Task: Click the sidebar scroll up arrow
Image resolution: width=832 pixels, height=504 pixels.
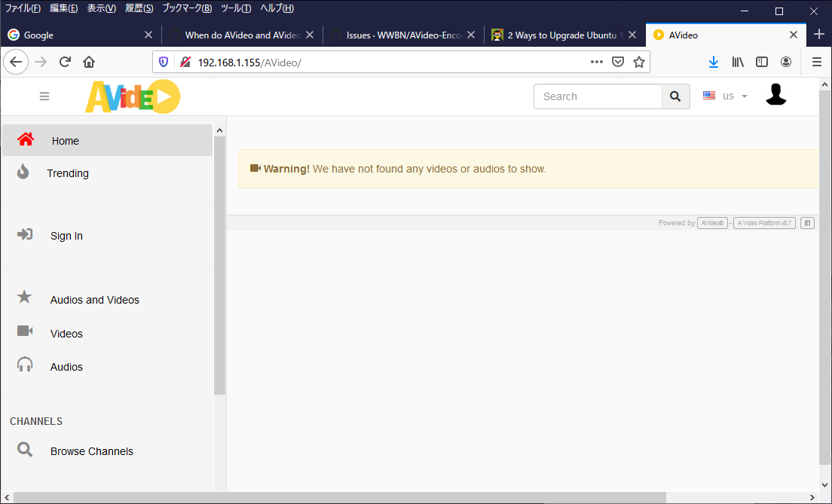Action: pyautogui.click(x=219, y=130)
